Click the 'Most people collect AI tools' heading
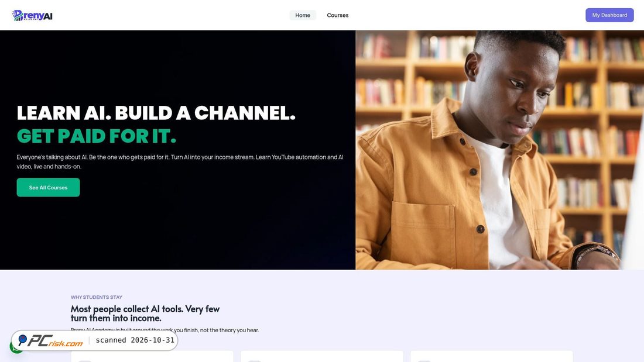Screen dimensions: 644x362 click(x=145, y=313)
